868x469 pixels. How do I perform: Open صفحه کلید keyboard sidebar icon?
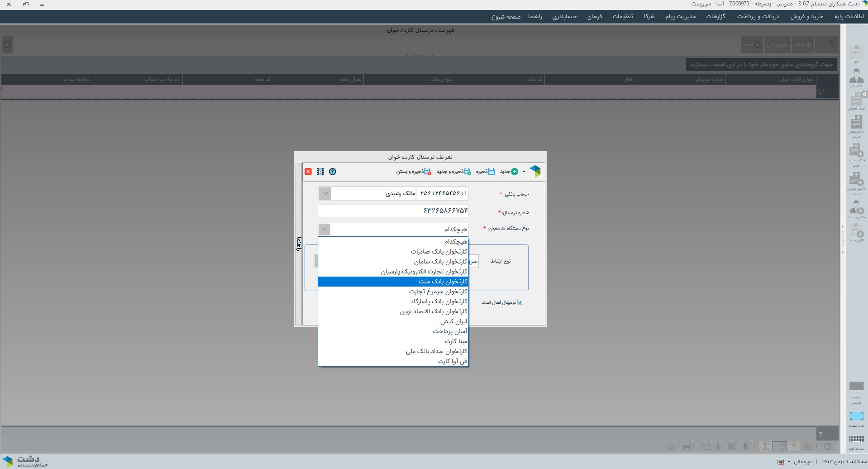point(856,443)
